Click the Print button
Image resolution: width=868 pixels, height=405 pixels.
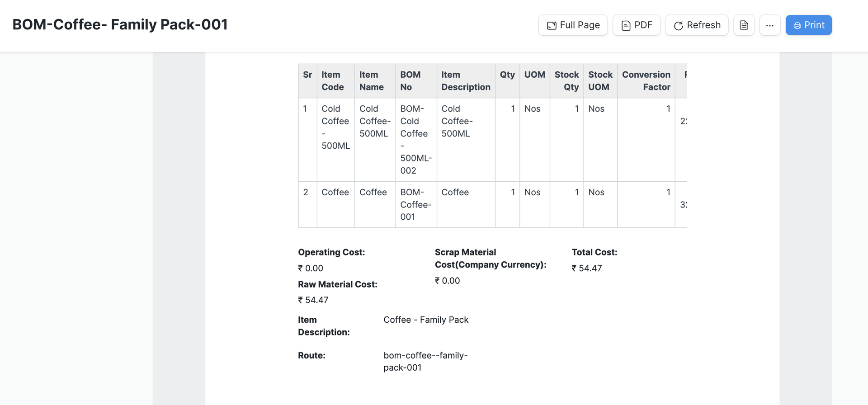tap(808, 25)
